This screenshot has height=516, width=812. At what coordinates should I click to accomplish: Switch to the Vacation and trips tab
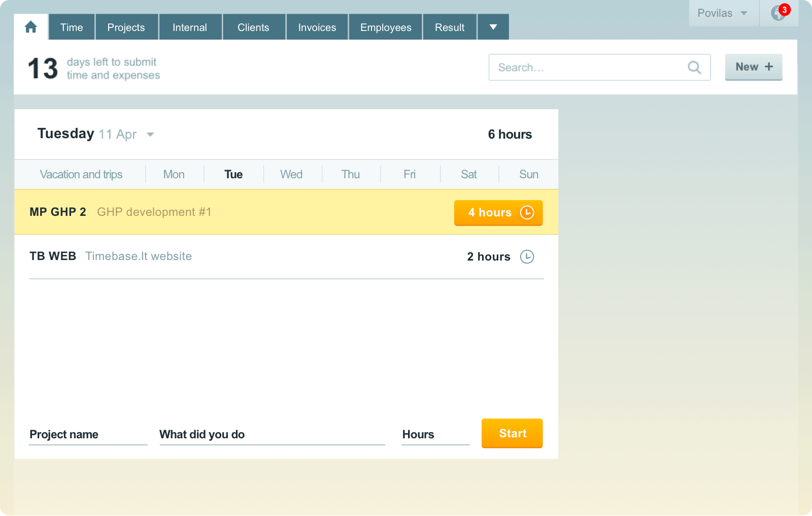pos(81,174)
